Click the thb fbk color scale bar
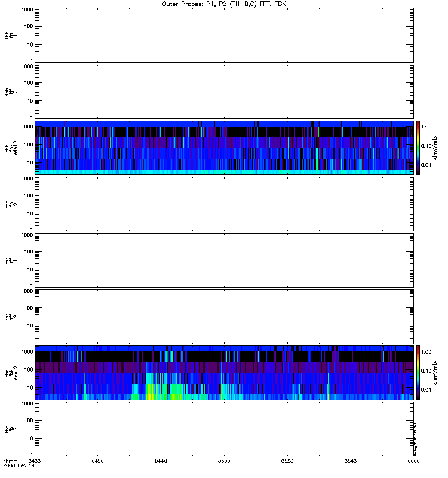The height and width of the screenshot is (478, 448). coord(418,148)
